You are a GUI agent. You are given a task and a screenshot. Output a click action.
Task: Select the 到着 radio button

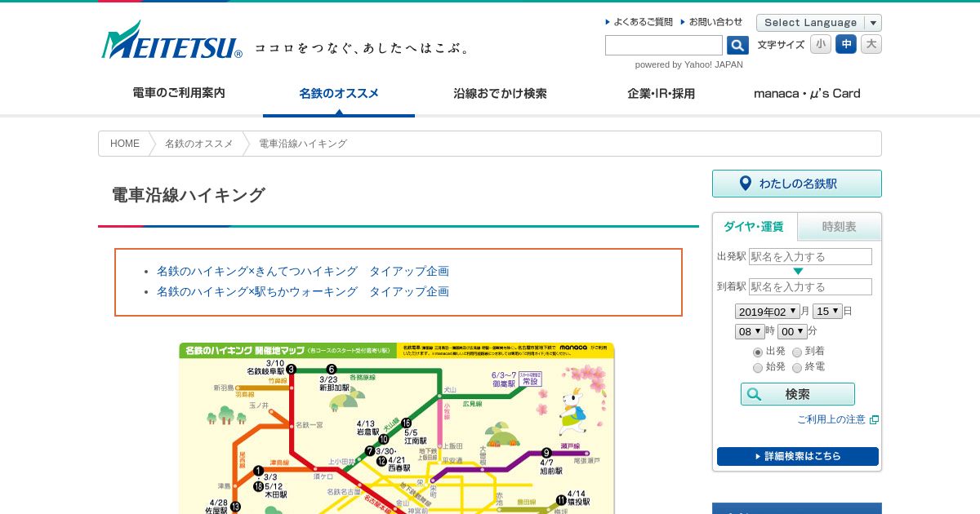[x=797, y=352]
